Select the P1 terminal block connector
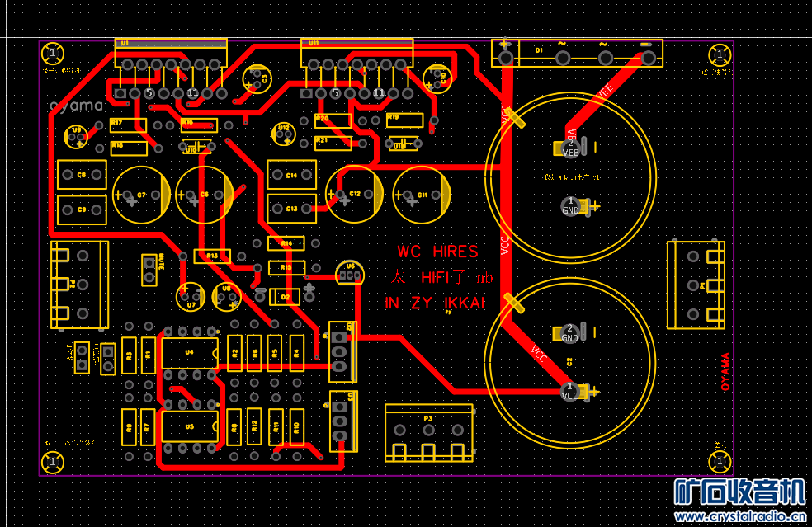The image size is (812, 527). [696, 285]
